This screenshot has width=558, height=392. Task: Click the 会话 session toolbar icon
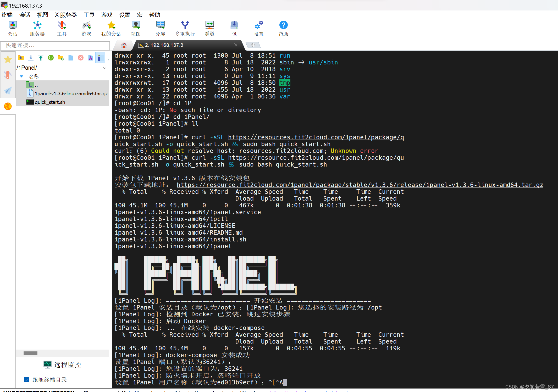(13, 29)
